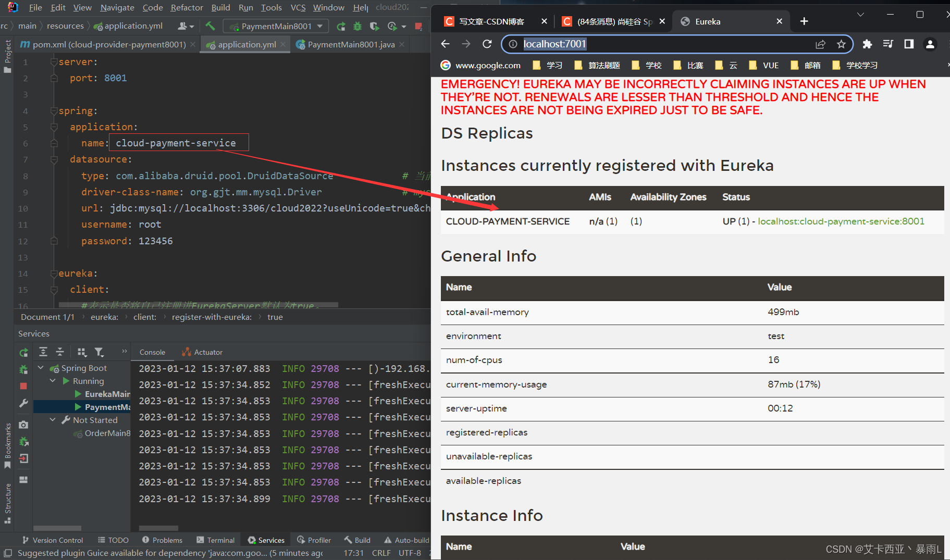Open browser Extensions puzzle icon
The height and width of the screenshot is (560, 950).
(867, 44)
